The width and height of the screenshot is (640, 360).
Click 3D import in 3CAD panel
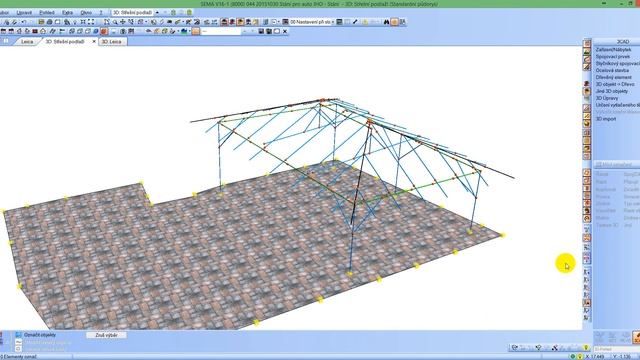pos(606,119)
